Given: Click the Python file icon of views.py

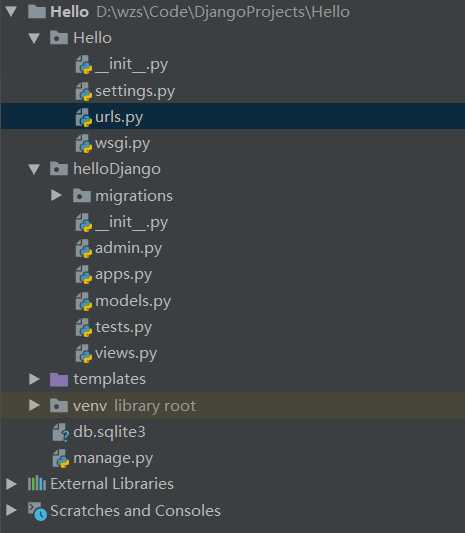Looking at the screenshot, I should [x=84, y=354].
